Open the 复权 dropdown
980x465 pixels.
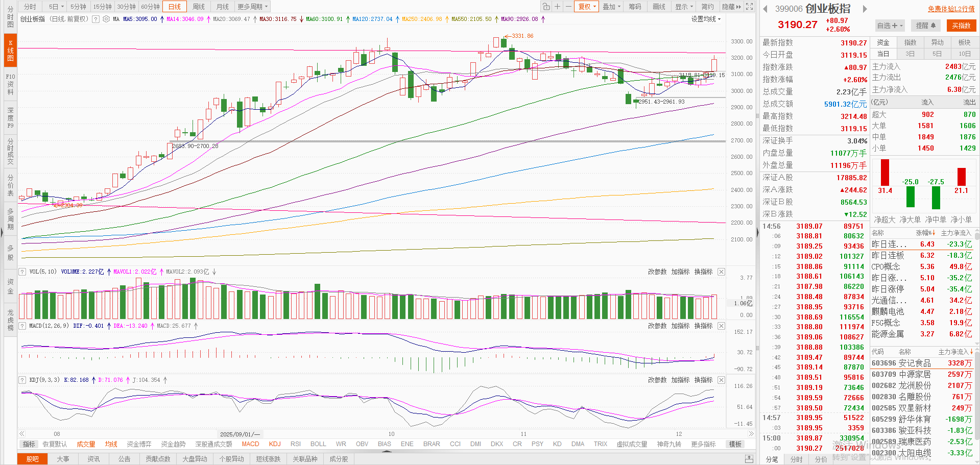(587, 7)
